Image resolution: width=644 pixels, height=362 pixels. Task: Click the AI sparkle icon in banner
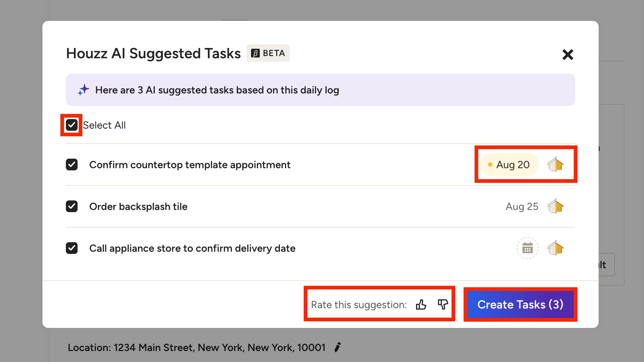coord(83,90)
